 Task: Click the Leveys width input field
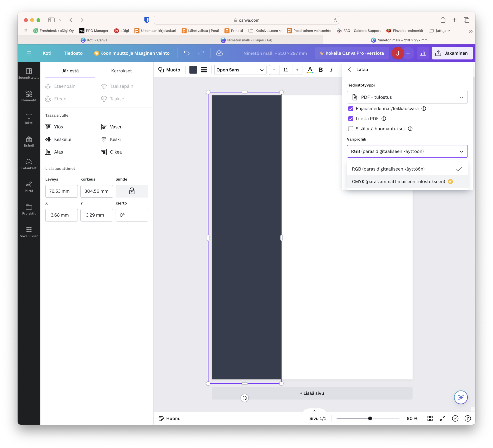(61, 191)
